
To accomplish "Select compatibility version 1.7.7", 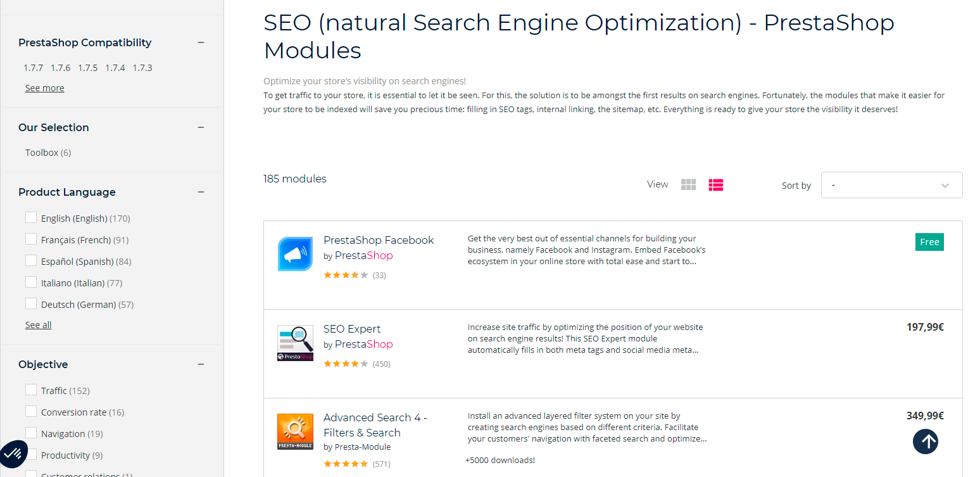I will pos(34,68).
